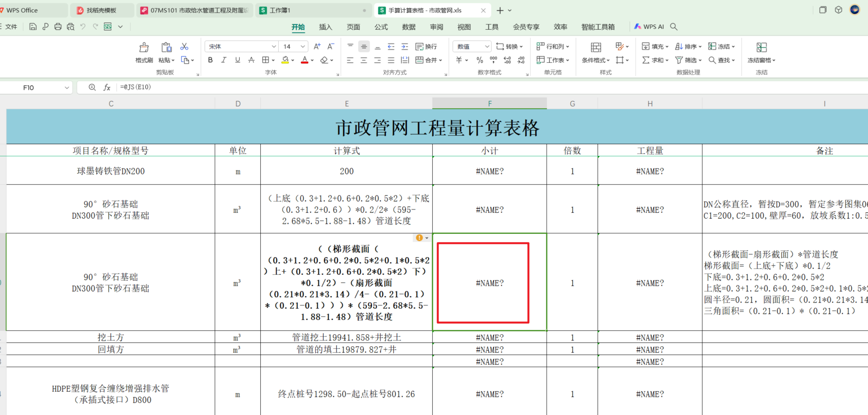Click the decrease decimal places icon
Image resolution: width=868 pixels, height=415 pixels.
(521, 60)
